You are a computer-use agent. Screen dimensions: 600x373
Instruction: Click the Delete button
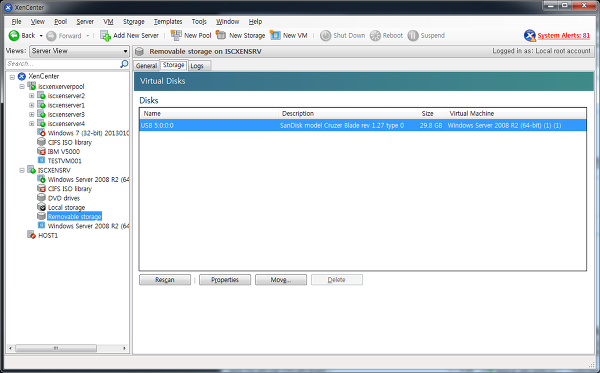pyautogui.click(x=337, y=280)
